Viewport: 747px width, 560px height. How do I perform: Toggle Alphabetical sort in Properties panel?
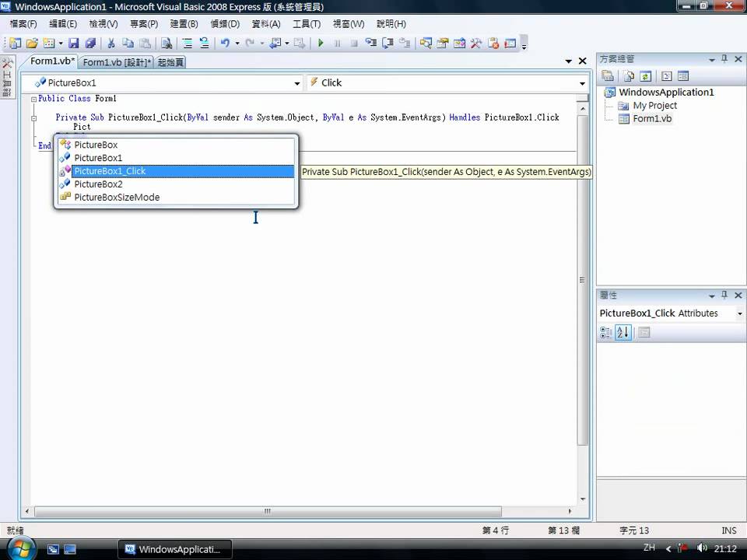tap(623, 332)
